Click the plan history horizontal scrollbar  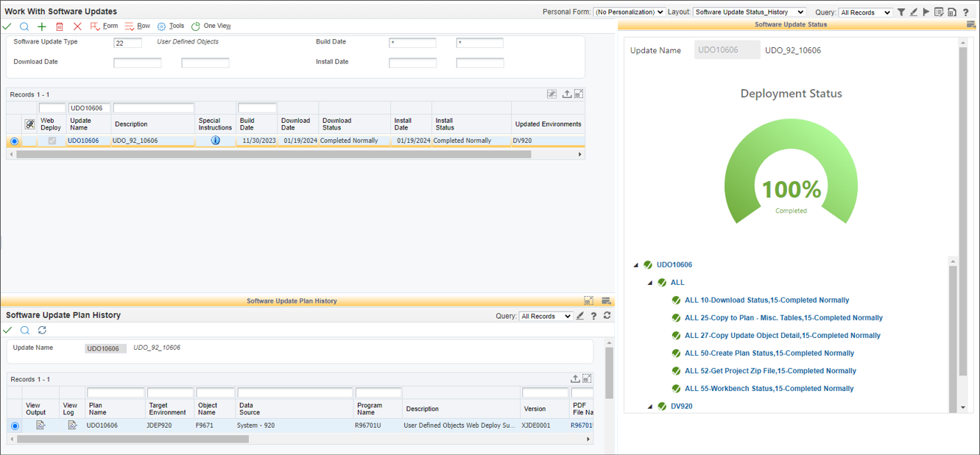133,439
